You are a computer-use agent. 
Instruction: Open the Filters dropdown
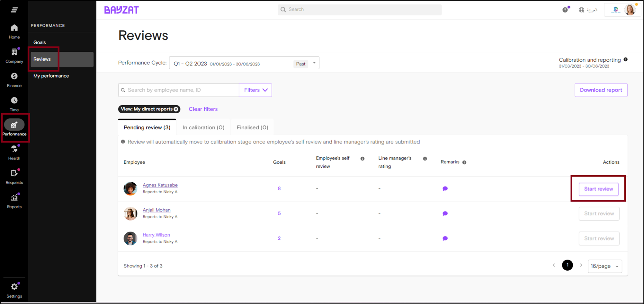coord(255,90)
